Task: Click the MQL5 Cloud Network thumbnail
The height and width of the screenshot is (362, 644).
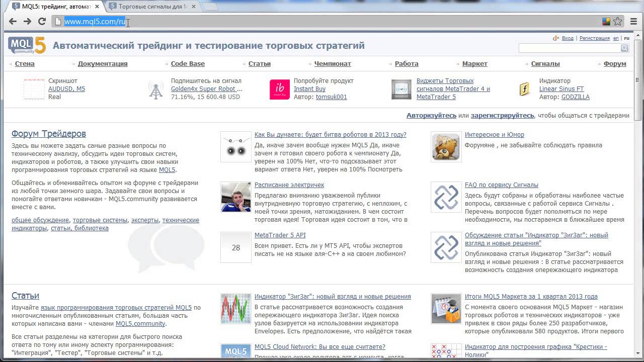Action: [x=235, y=351]
